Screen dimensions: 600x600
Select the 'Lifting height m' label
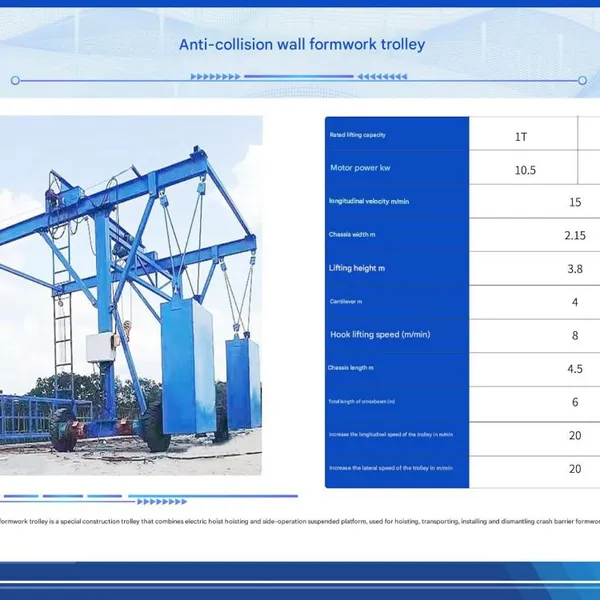coord(357,268)
